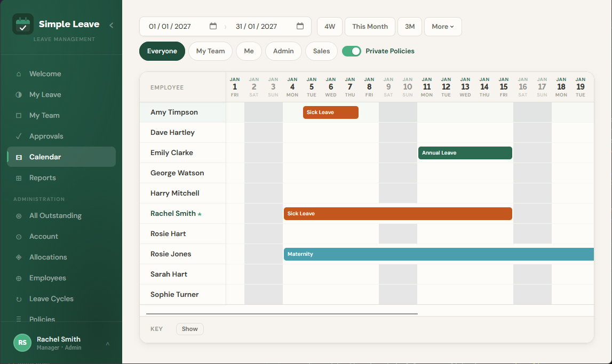Screen dimensions: 612x364
Task: Click employee name Emily Clarke
Action: (x=172, y=153)
